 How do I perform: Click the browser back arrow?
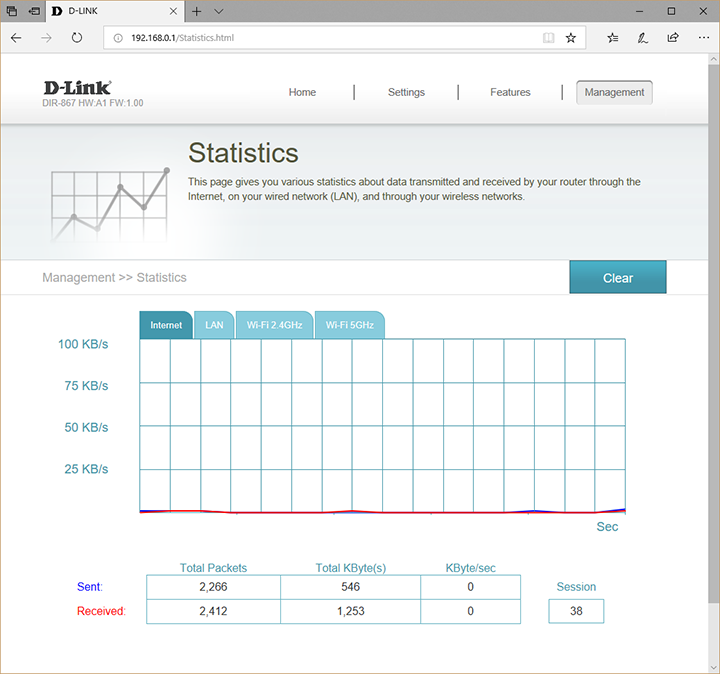coord(16,38)
